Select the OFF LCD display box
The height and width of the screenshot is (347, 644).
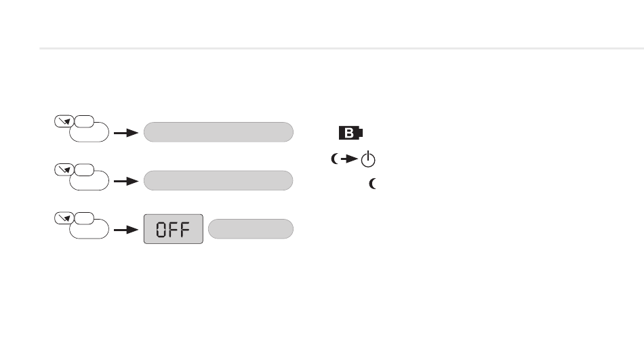[174, 228]
